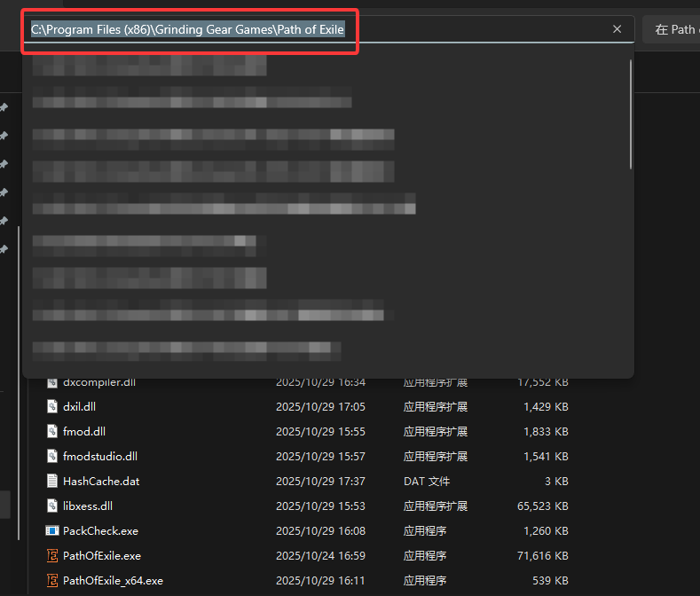Viewport: 700px width, 596px height.
Task: Select the PathOfExile_x64.exe file icon
Action: click(52, 581)
